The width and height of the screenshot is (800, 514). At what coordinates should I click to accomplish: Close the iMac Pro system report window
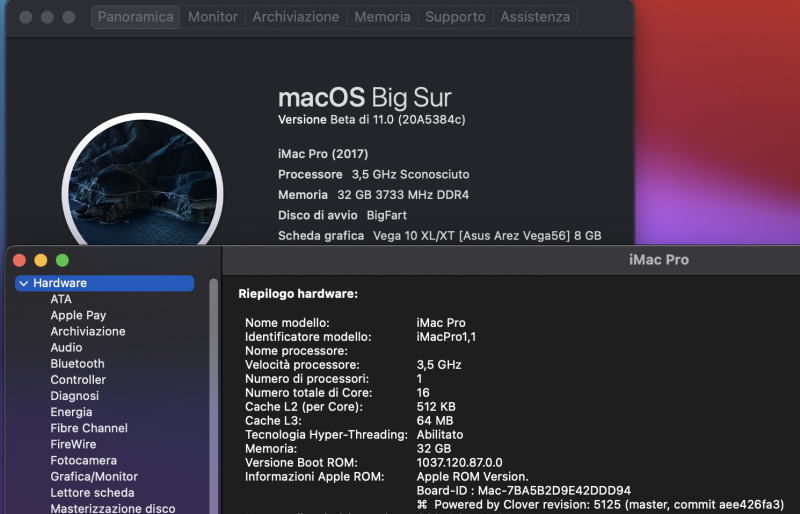19,260
